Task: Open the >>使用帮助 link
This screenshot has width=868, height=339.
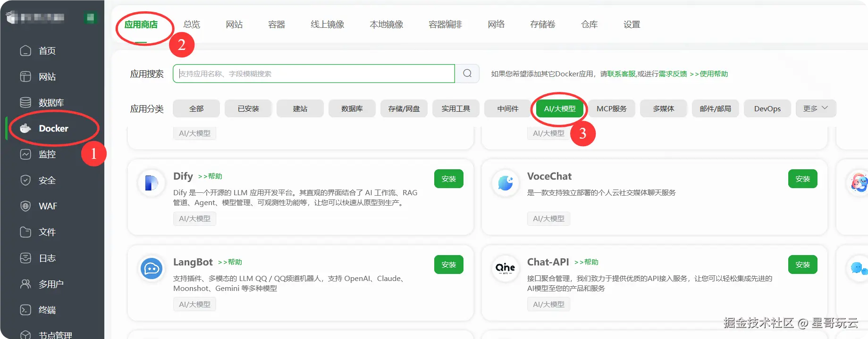Action: [709, 74]
